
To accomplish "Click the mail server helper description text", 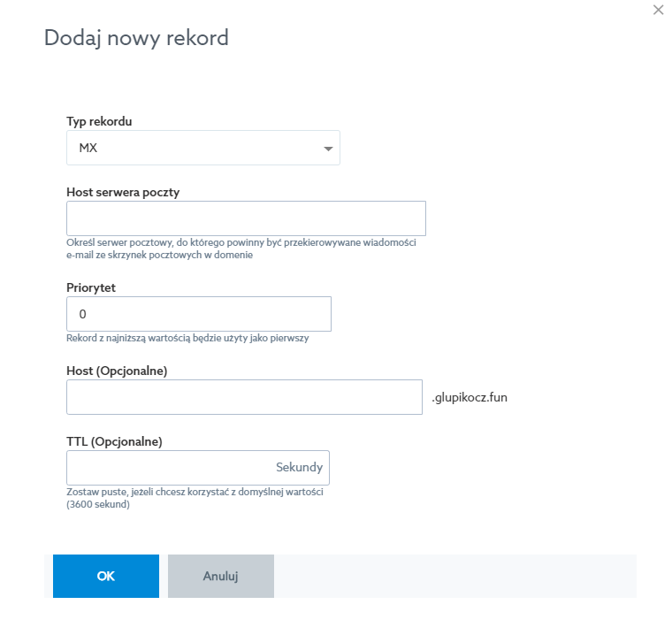I will (241, 249).
